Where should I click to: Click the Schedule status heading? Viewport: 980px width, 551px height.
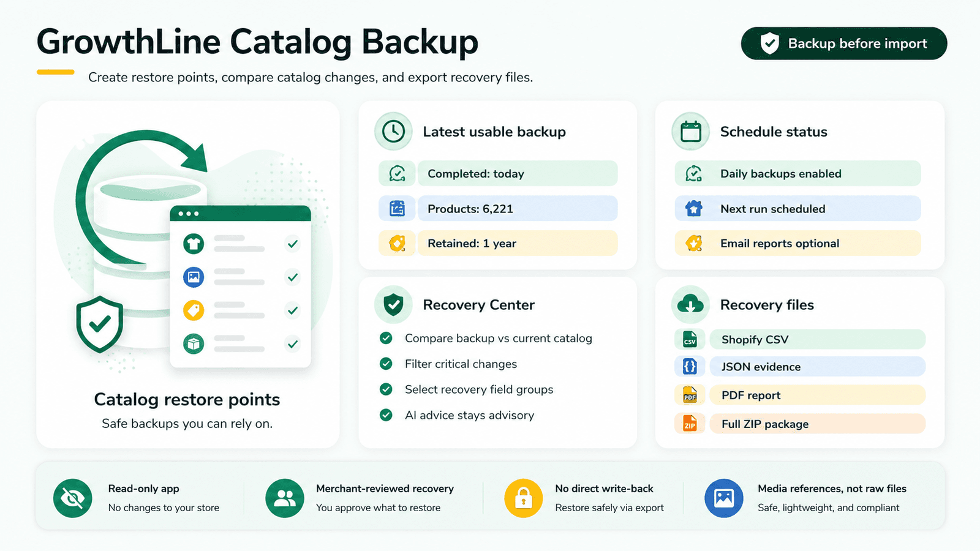click(x=774, y=132)
